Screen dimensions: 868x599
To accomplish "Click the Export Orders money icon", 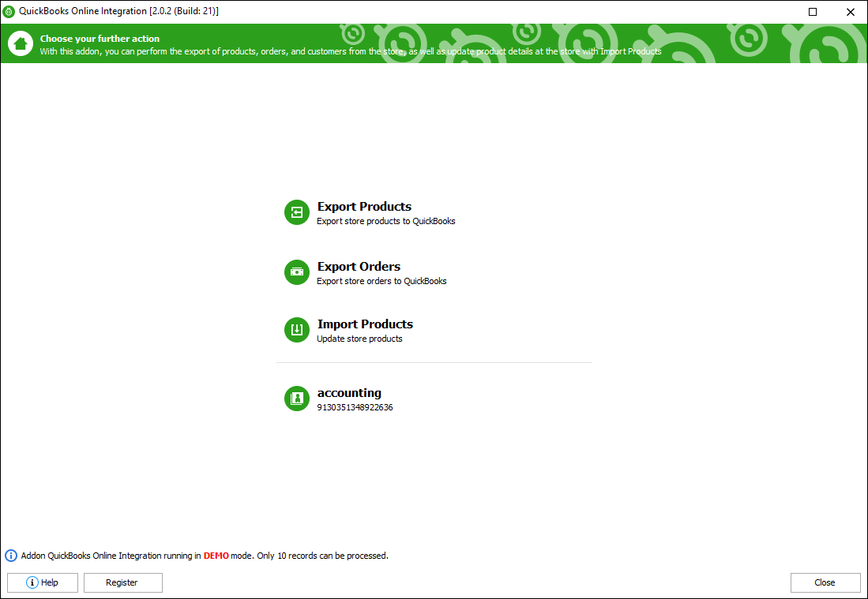I will [297, 272].
